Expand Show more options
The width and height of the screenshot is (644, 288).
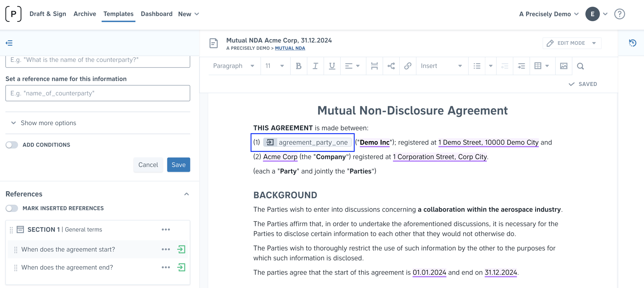click(44, 123)
